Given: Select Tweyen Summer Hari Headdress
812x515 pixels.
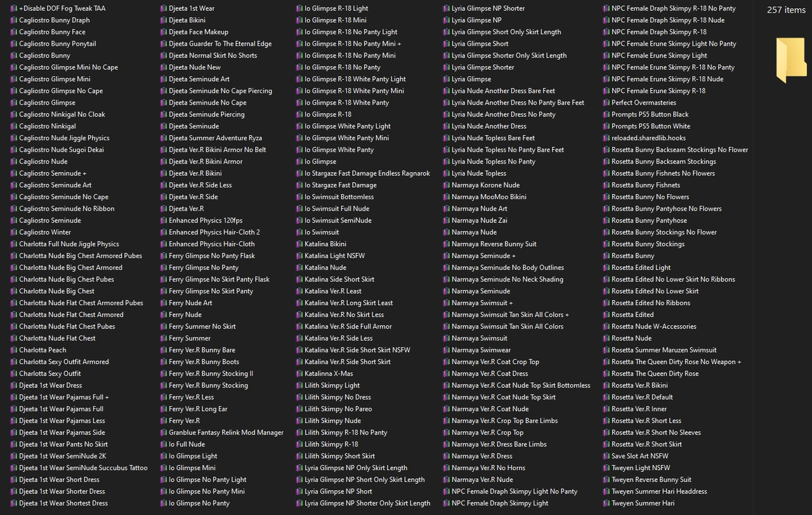Looking at the screenshot, I should click(x=659, y=492).
